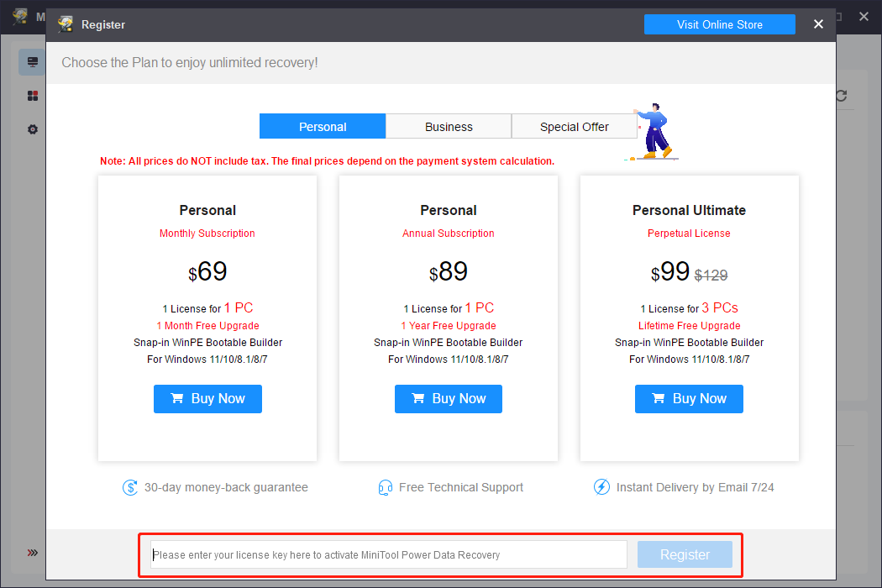This screenshot has height=588, width=882.
Task: Open the Special Offer tab
Action: pyautogui.click(x=575, y=126)
